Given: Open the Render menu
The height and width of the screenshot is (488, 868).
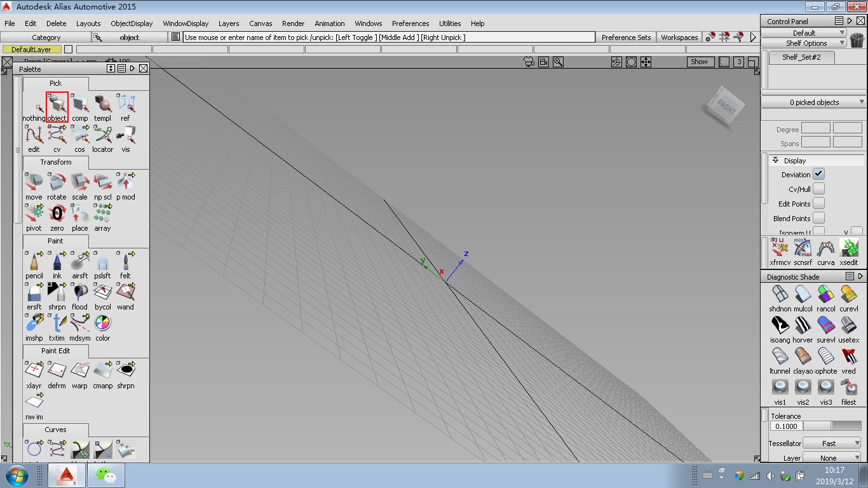Looking at the screenshot, I should (293, 24).
